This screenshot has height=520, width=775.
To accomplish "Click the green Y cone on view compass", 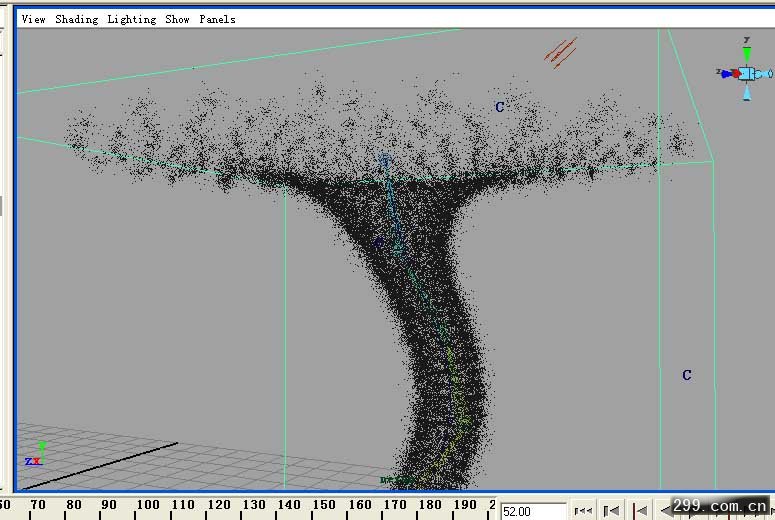I will pyautogui.click(x=747, y=53).
